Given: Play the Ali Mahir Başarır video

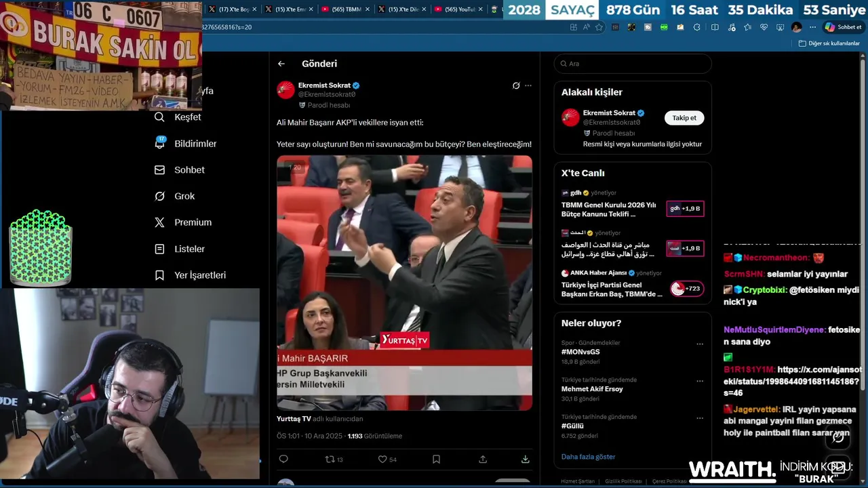Looking at the screenshot, I should 404,283.
